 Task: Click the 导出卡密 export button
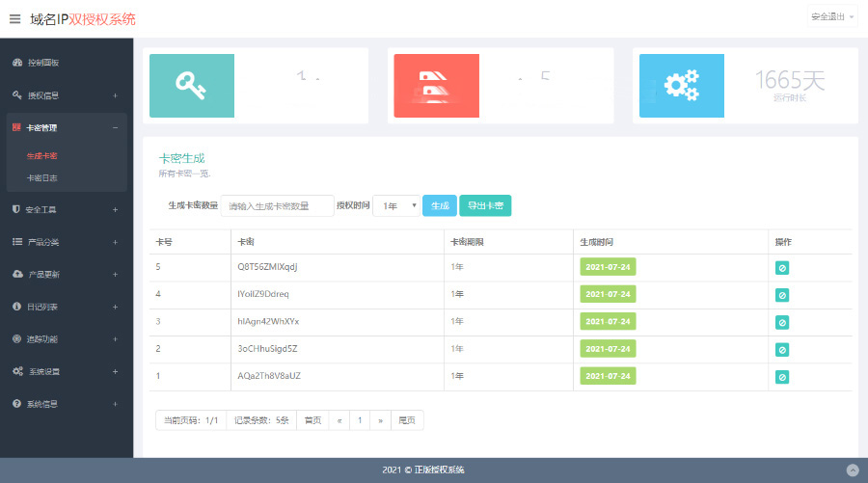point(485,205)
